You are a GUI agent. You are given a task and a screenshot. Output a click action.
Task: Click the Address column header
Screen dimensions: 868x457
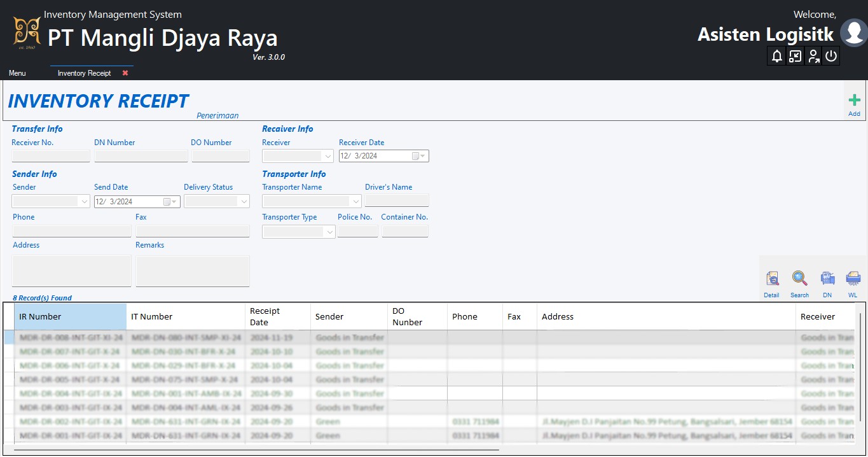coord(666,316)
